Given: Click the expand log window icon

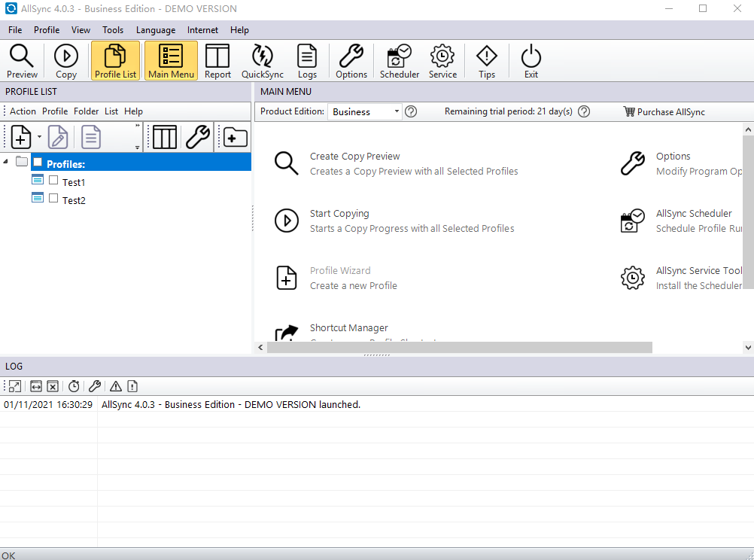Looking at the screenshot, I should click(15, 386).
